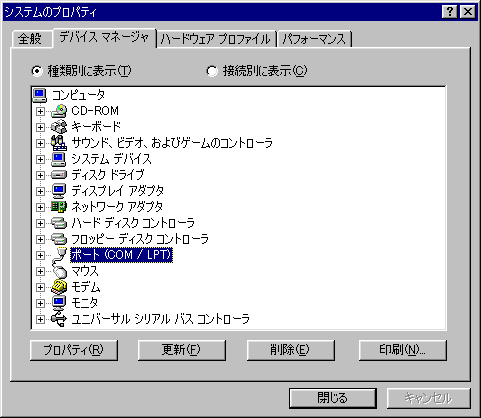
Task: Select the network adapter card icon
Action: [59, 207]
